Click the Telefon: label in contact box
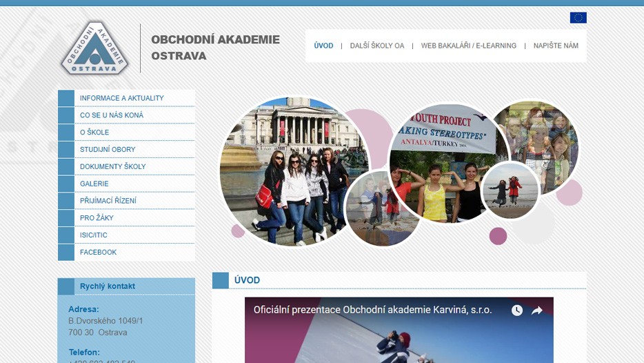The image size is (644, 363). pos(84,353)
